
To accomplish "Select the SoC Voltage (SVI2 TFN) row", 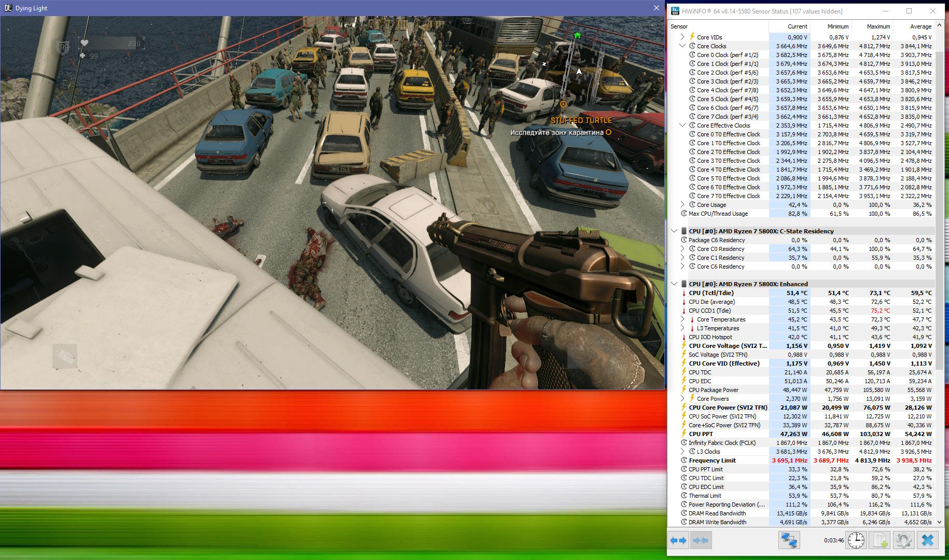I will (x=801, y=355).
